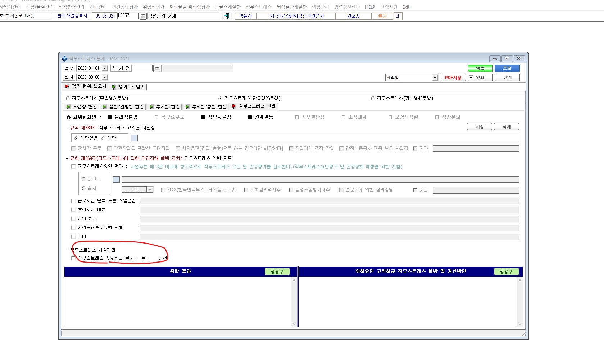Click the green 엑셀 export button
This screenshot has height=364, width=604.
pos(480,68)
